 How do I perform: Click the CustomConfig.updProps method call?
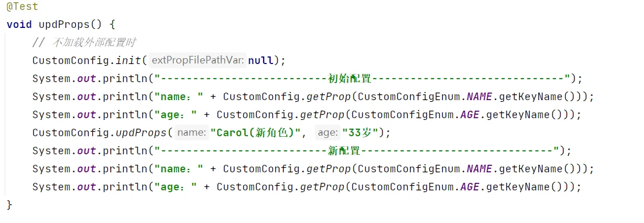click(x=99, y=133)
